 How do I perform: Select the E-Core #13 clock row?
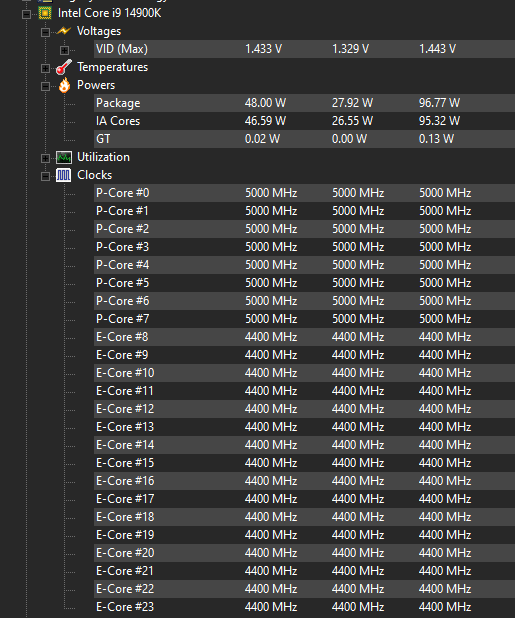(x=305, y=427)
